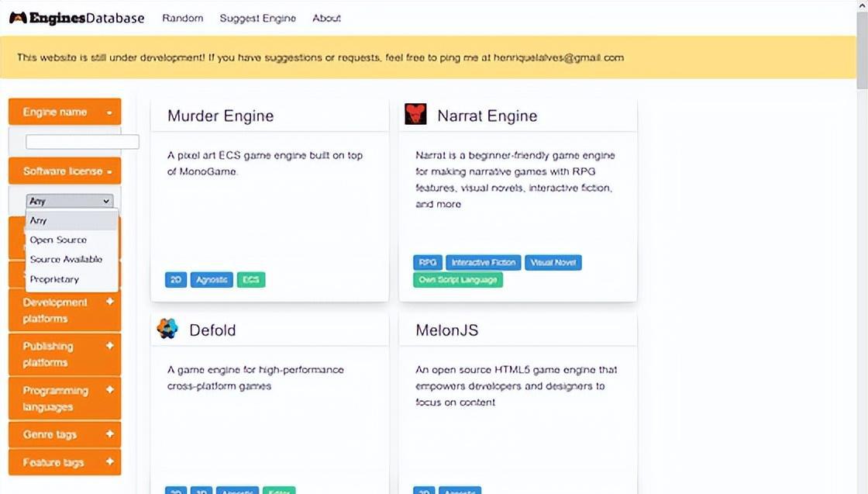Open the Narrat Engine red logo icon

415,114
